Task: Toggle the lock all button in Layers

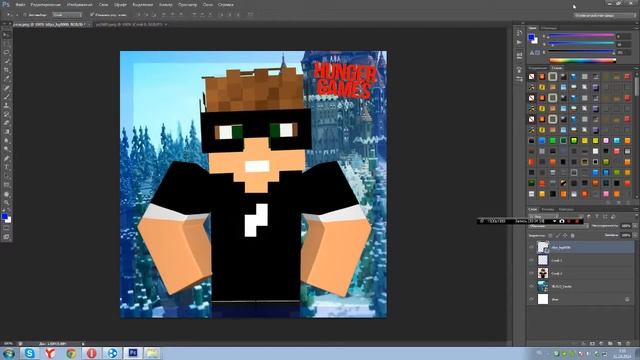Action: coord(572,236)
